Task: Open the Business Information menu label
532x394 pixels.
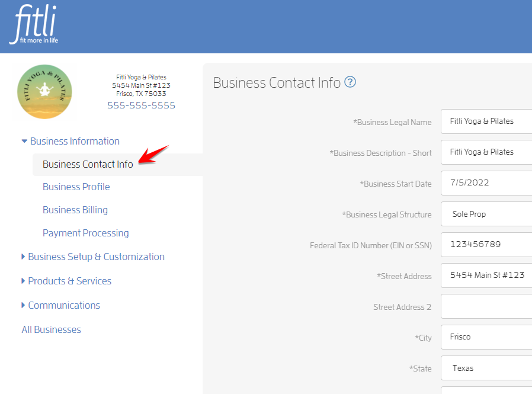Action: 75,141
